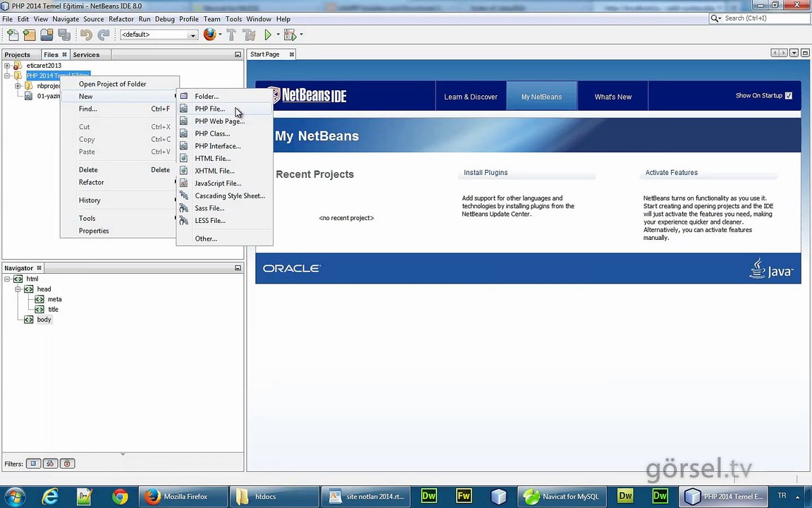The image size is (812, 508).
Task: Click the Search (Ctrl+I) input field
Action: 765,18
